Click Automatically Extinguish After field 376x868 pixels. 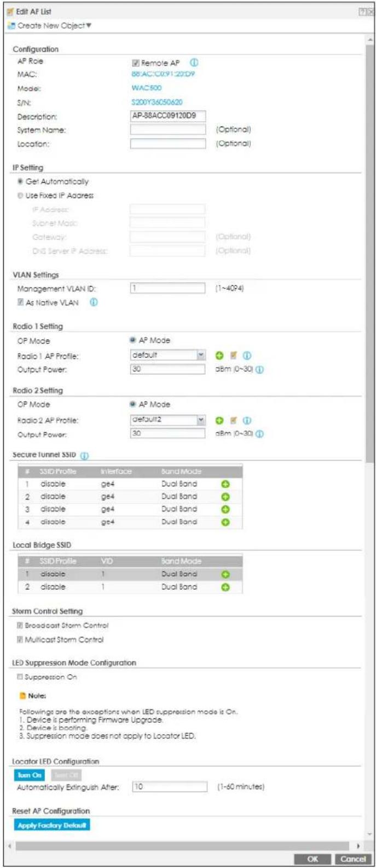point(170,786)
